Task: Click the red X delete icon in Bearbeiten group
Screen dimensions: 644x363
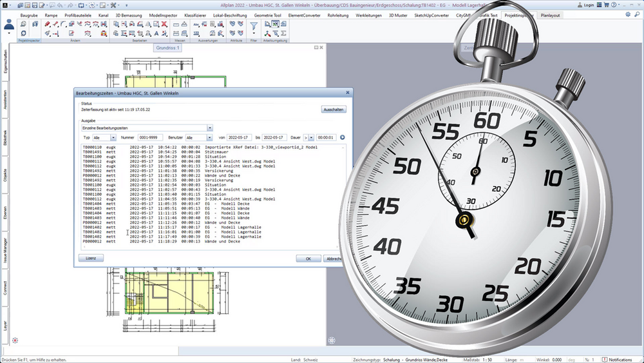Action: click(x=164, y=25)
